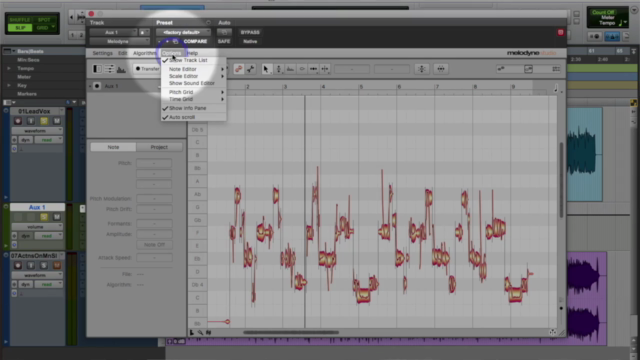The image size is (640, 360).
Task: Select SLIP edit mode
Action: [20, 28]
